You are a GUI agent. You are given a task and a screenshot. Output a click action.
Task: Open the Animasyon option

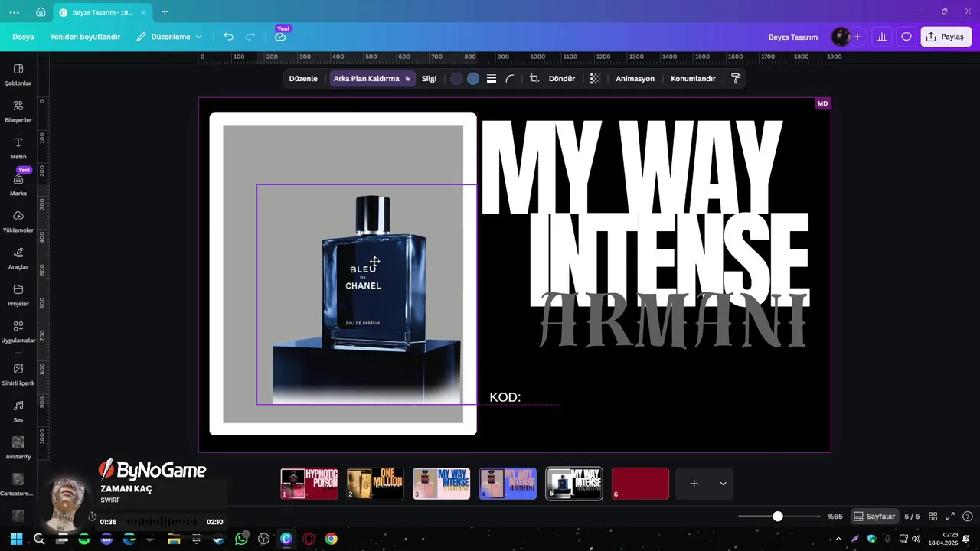click(635, 79)
